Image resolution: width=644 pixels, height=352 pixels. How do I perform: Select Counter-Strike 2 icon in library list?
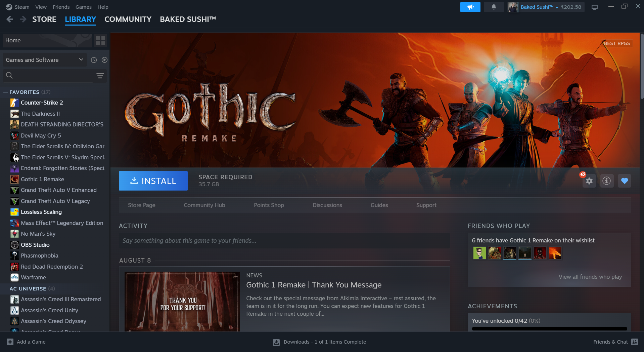tap(14, 103)
